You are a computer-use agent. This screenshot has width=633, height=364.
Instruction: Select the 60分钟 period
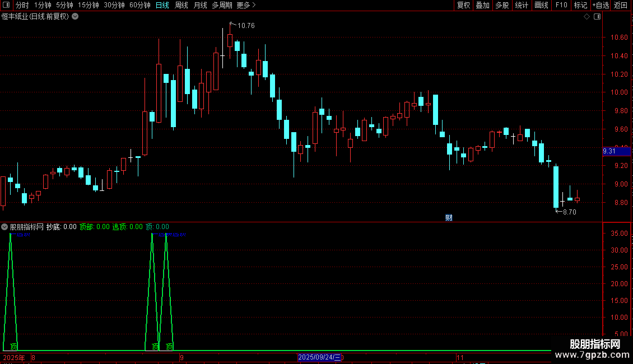pyautogui.click(x=140, y=5)
